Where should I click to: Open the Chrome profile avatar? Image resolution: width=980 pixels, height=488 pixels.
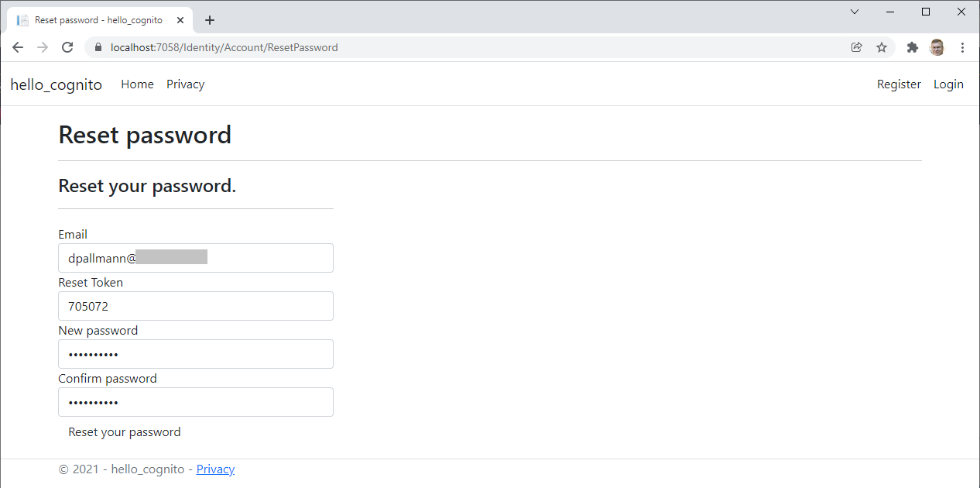(x=937, y=47)
